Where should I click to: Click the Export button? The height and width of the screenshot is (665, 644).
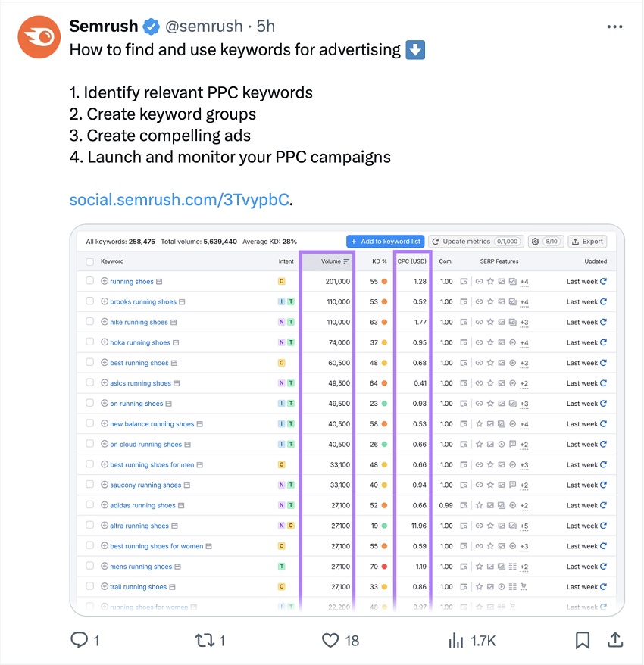coord(587,242)
